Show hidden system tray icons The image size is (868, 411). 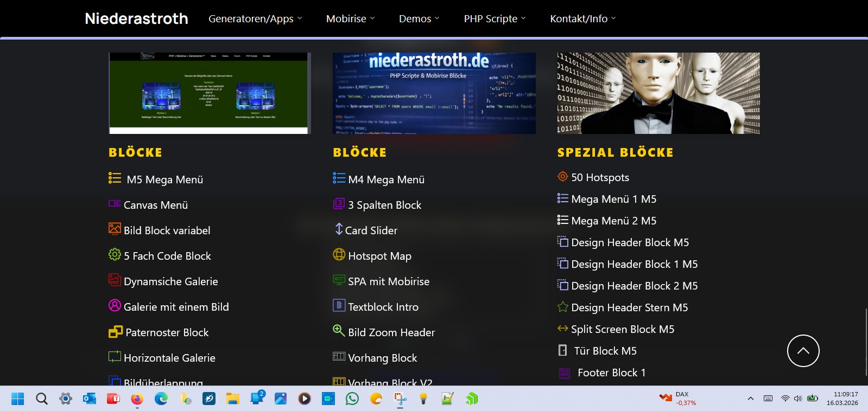(x=750, y=399)
